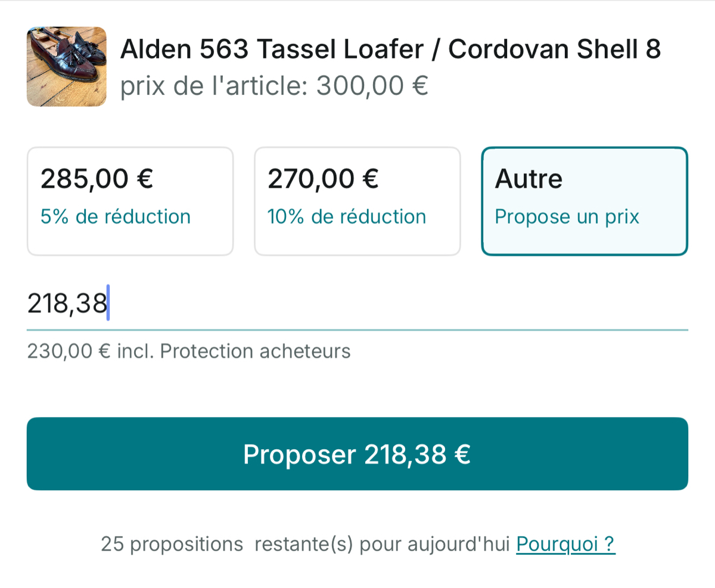Viewport: 715px width, 588px height.
Task: Click the Propose un prix label
Action: (567, 217)
